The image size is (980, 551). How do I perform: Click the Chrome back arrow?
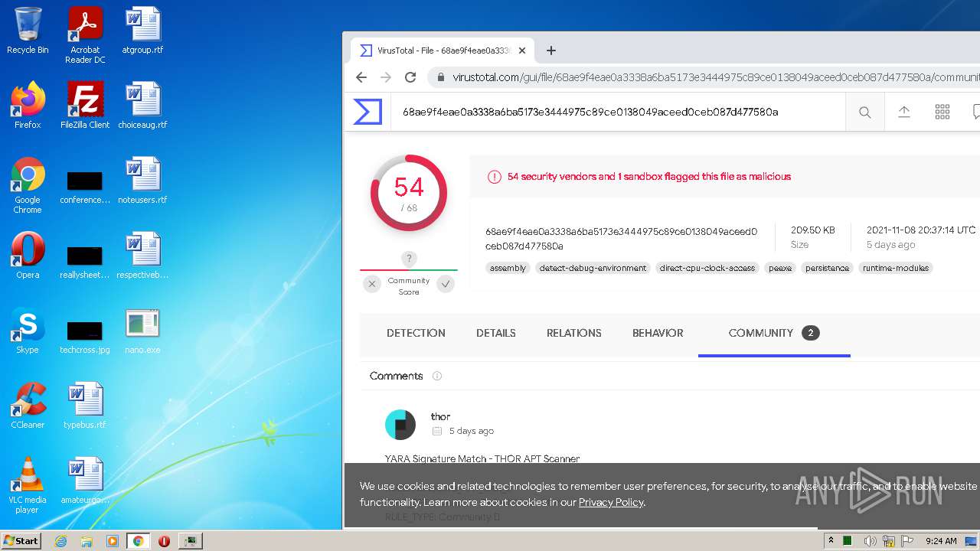click(x=361, y=77)
